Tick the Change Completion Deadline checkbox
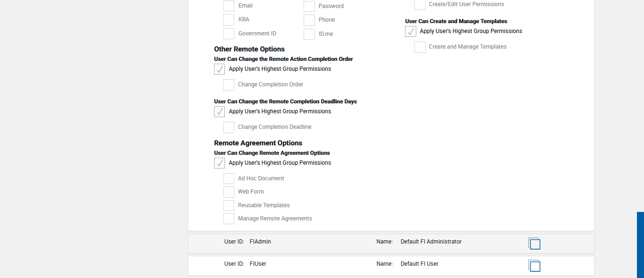 [x=229, y=127]
